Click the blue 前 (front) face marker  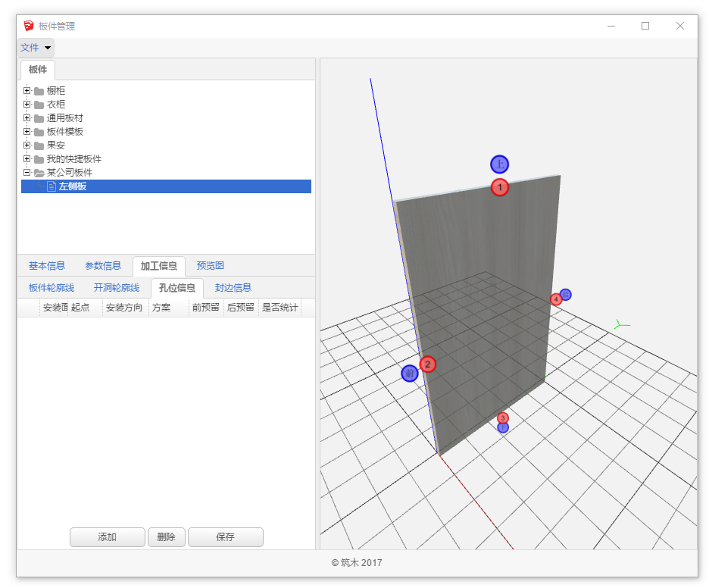[410, 374]
